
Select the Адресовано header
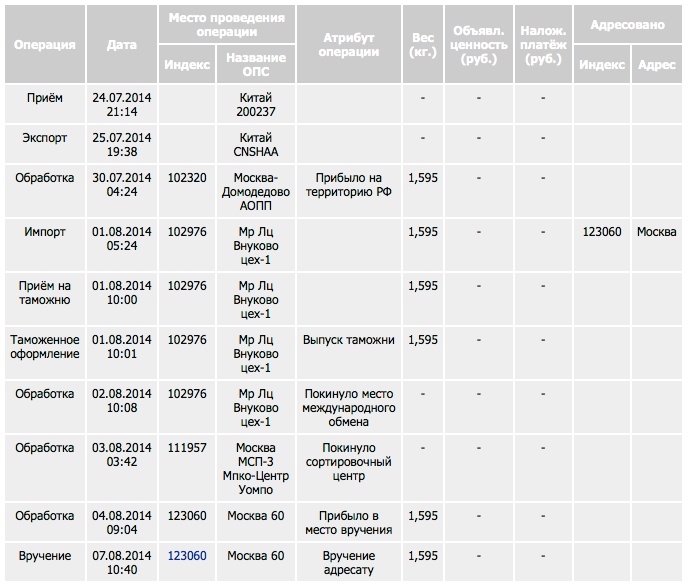(x=627, y=25)
